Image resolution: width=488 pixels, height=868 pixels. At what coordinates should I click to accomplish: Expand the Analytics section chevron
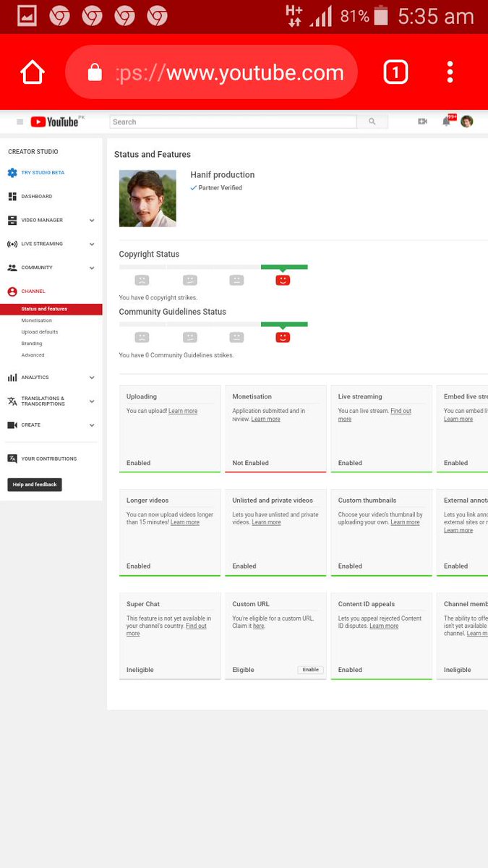tap(92, 378)
